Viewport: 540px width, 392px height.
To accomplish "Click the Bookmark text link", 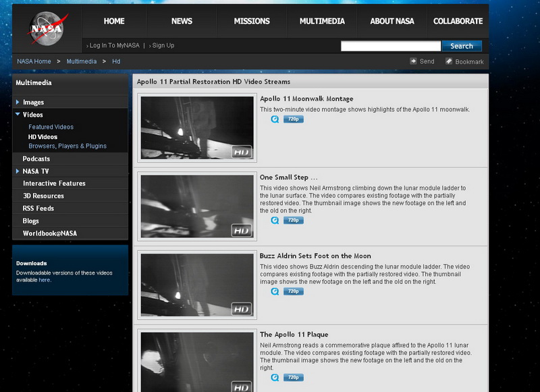I will tap(469, 61).
